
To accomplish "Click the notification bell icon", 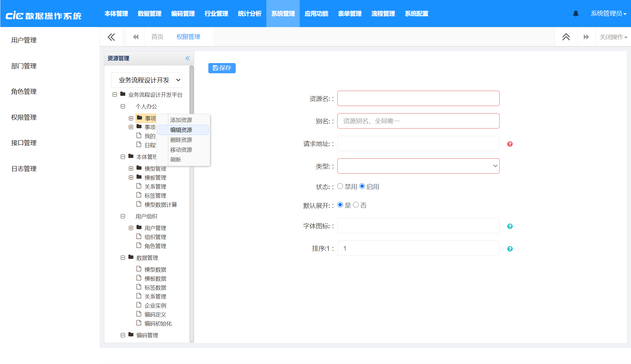I will click(575, 14).
